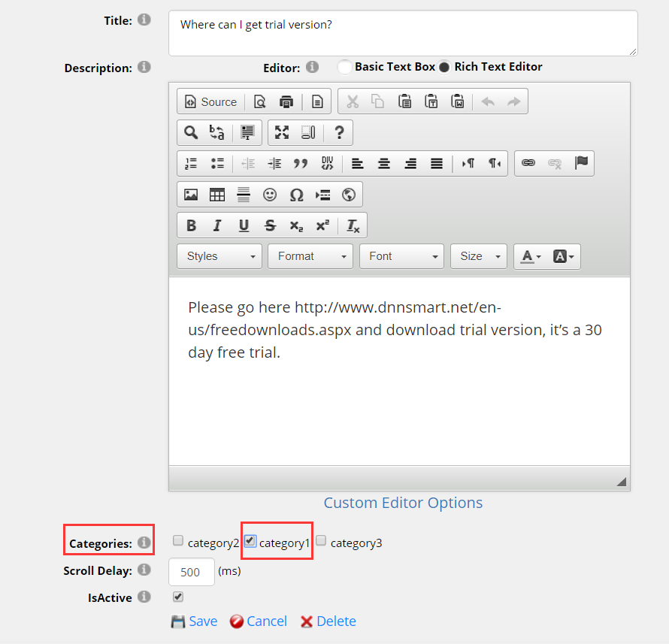Image resolution: width=669 pixels, height=644 pixels.
Task: Click inside the description text area
Action: point(399,371)
